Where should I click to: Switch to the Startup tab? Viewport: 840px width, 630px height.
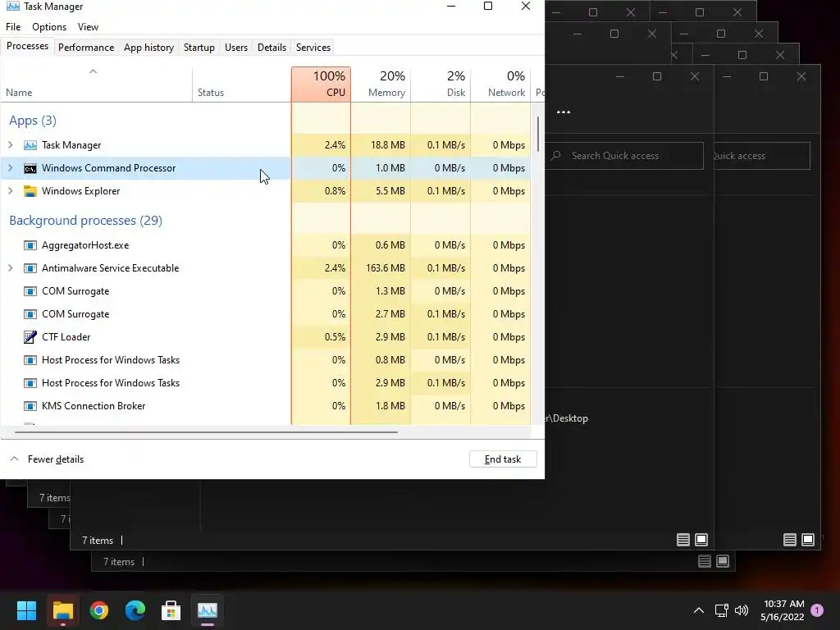[199, 47]
